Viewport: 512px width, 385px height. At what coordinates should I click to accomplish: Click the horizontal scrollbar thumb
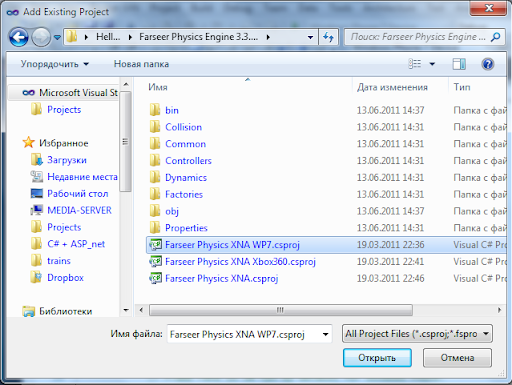click(x=281, y=310)
